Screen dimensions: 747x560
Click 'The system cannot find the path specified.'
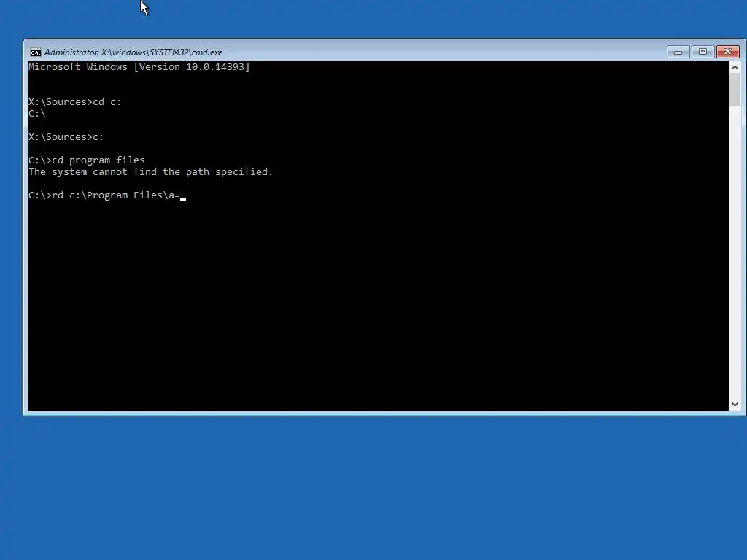click(150, 172)
